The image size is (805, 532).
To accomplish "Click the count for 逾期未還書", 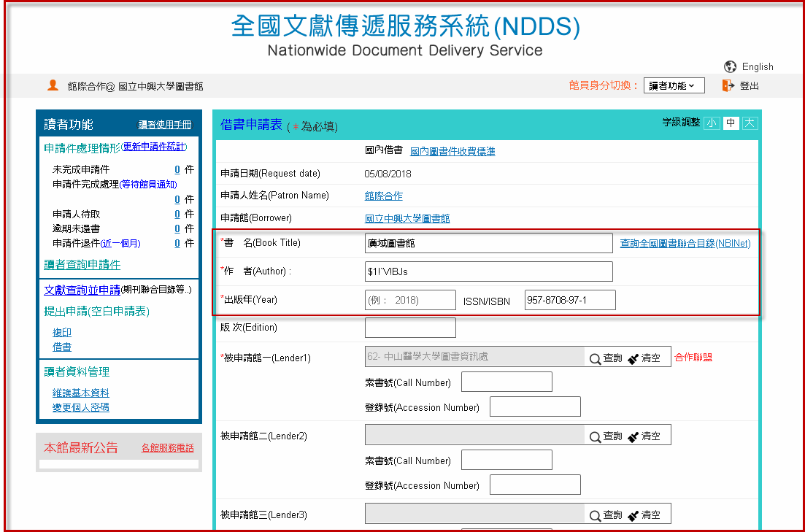I will (177, 228).
